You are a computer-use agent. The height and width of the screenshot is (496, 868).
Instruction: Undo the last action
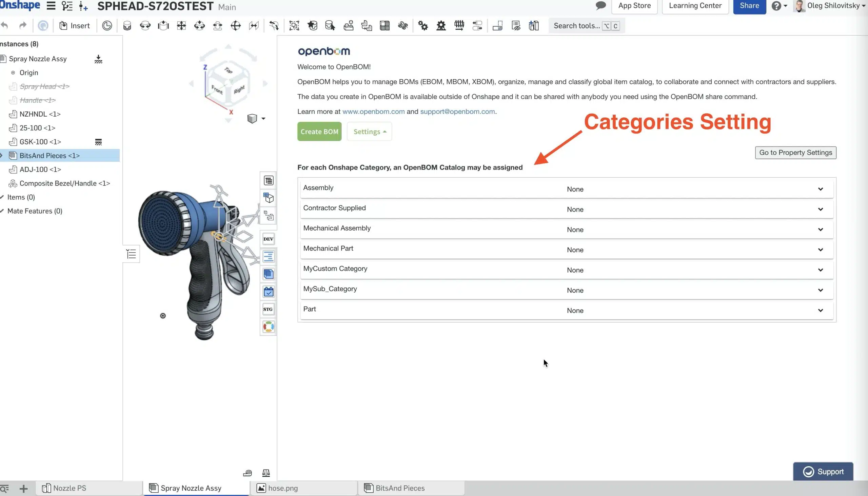(4, 25)
